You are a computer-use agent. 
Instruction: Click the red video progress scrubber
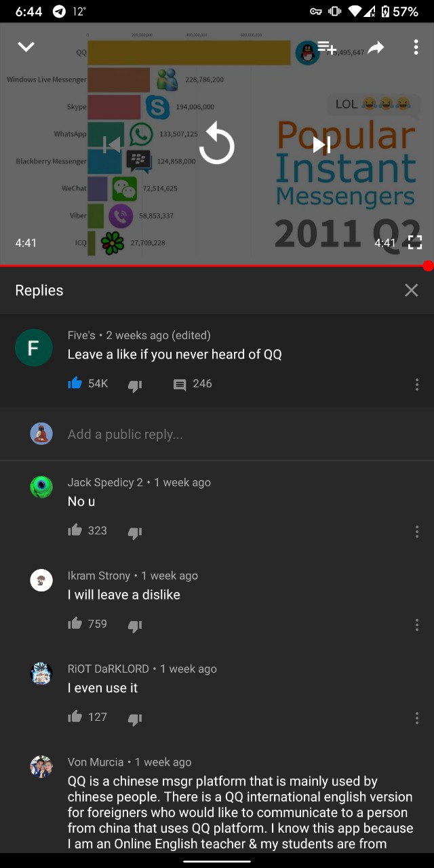(x=427, y=266)
